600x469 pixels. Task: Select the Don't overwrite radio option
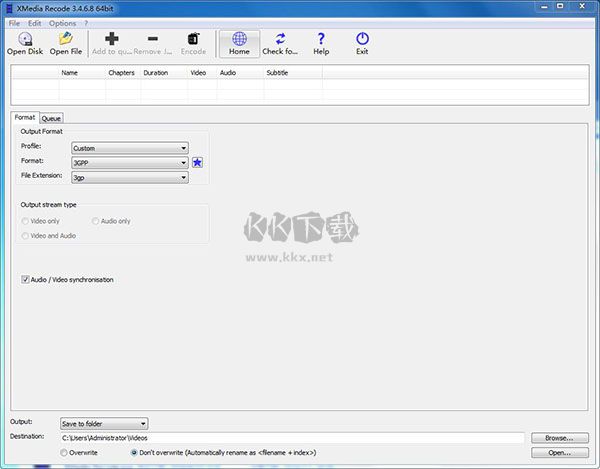pyautogui.click(x=135, y=453)
